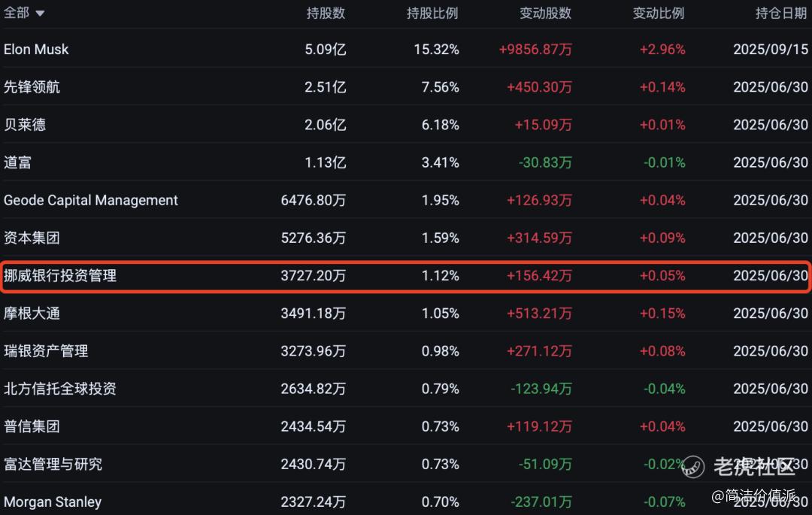This screenshot has width=812, height=515.
Task: Open 瑞银资产管理 holder details
Action: 46,351
